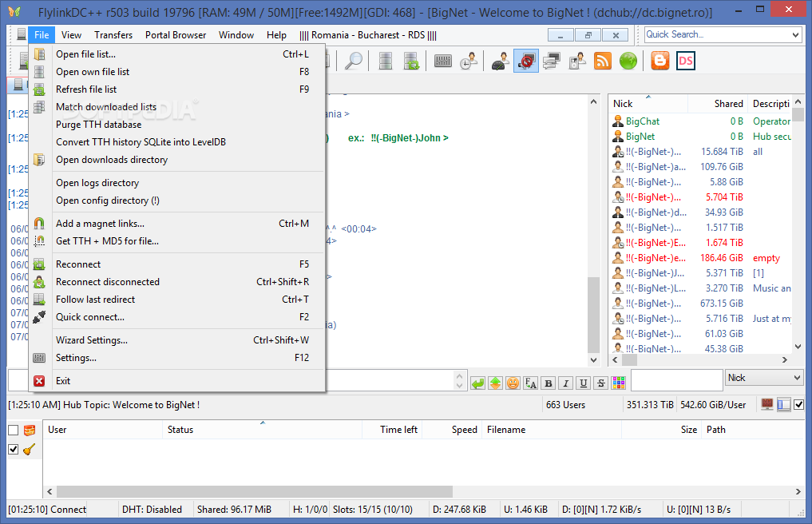Click the filter text field beside Nick dropdown
This screenshot has width=812, height=524.
(677, 380)
